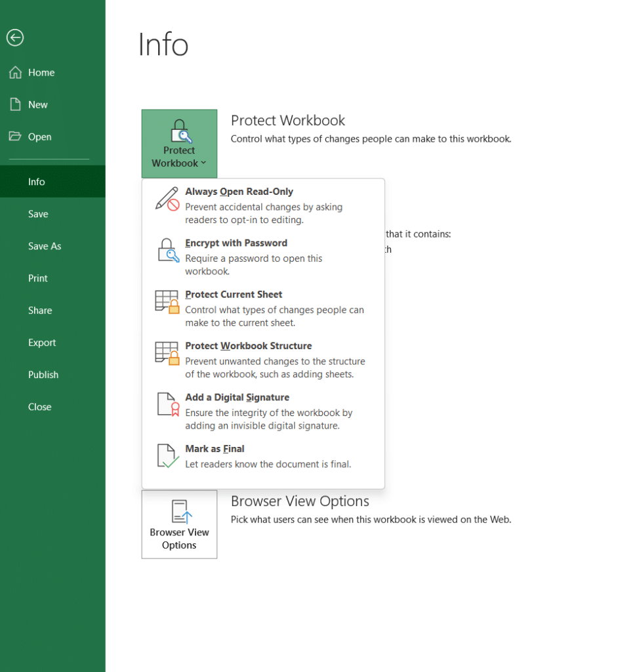Switch to the Save As section

(44, 245)
